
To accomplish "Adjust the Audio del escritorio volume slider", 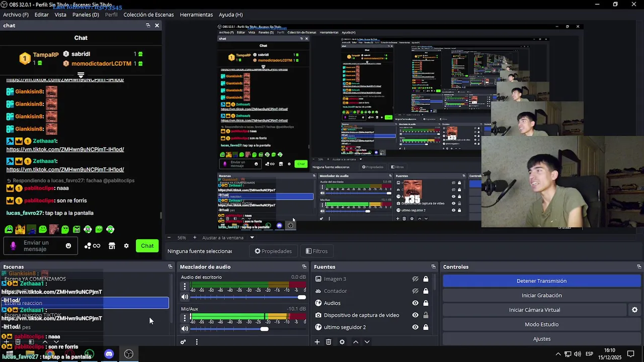I will coord(248,297).
